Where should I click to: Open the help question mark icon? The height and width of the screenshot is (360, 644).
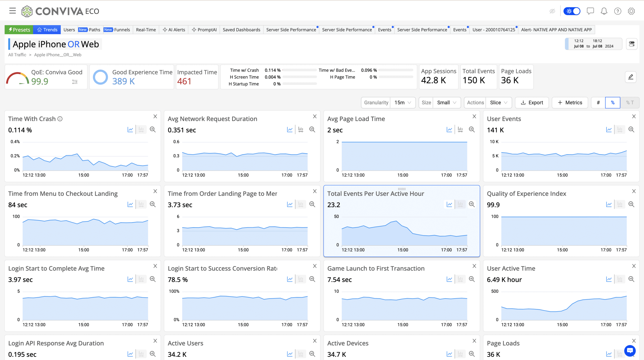click(x=618, y=11)
